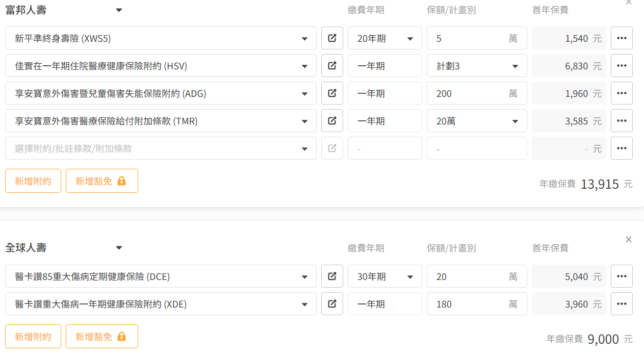Open the 計劃3 plan dropdown
644x357 pixels.
tap(477, 66)
